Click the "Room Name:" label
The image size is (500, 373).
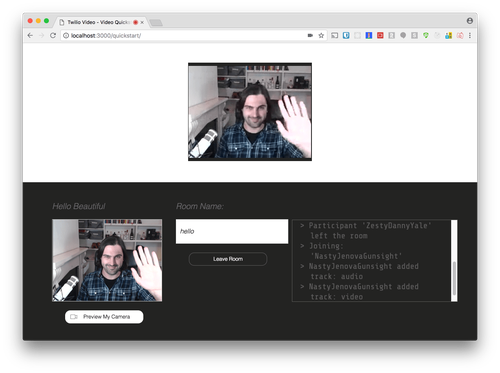coord(200,206)
